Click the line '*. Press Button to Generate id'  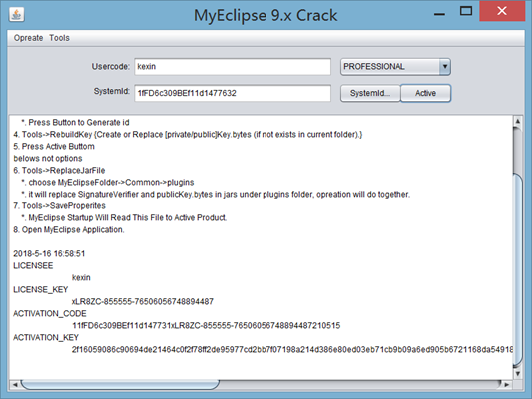(75, 122)
